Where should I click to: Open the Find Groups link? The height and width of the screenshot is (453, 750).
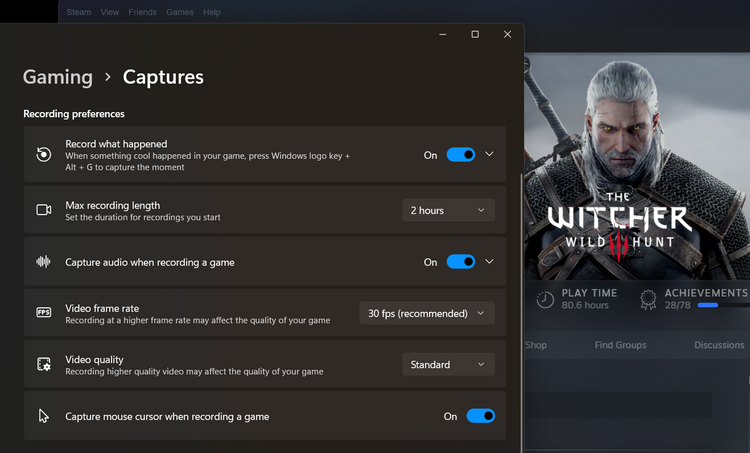point(620,345)
